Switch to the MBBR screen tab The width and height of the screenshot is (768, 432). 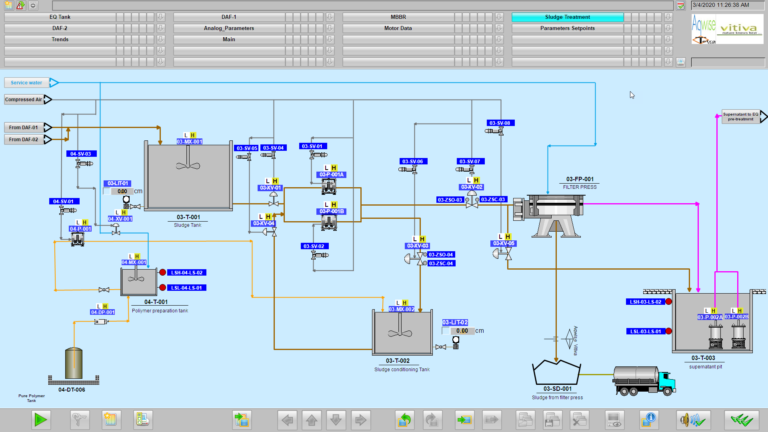398,17
